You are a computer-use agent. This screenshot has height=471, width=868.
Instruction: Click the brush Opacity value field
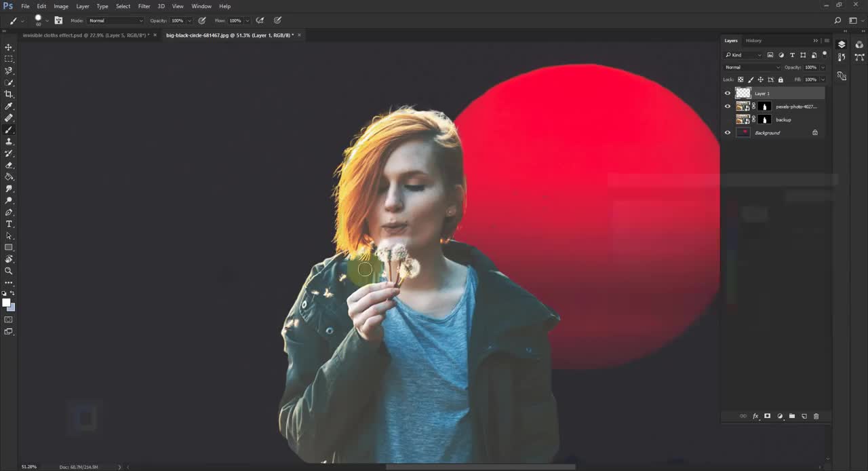point(177,21)
